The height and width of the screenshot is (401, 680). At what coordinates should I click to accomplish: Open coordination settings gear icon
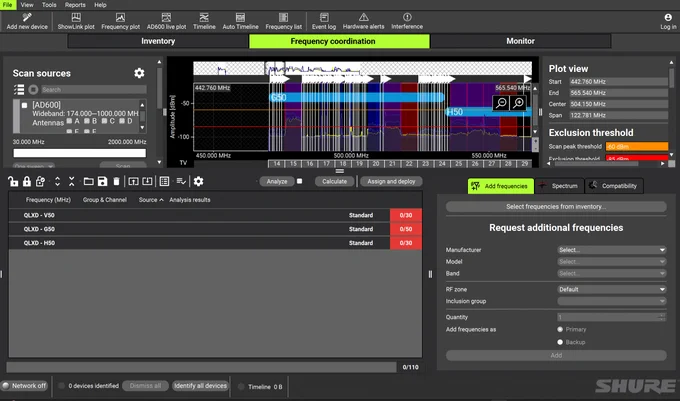click(x=198, y=181)
